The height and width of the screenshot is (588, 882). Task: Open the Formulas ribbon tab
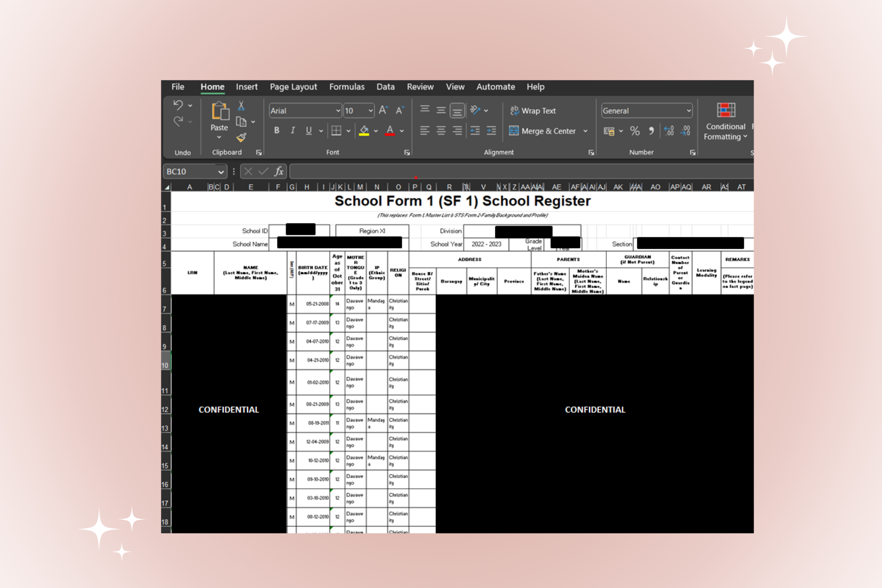point(347,87)
